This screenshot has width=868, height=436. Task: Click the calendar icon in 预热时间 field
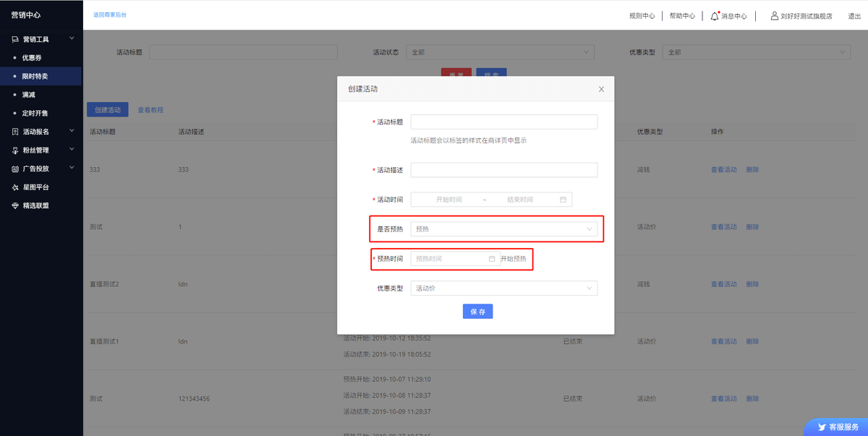pos(492,258)
